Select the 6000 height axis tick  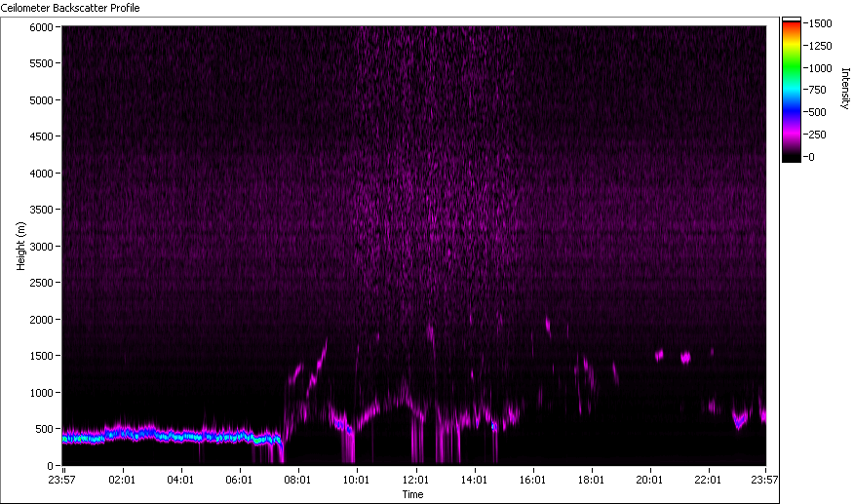(41, 27)
